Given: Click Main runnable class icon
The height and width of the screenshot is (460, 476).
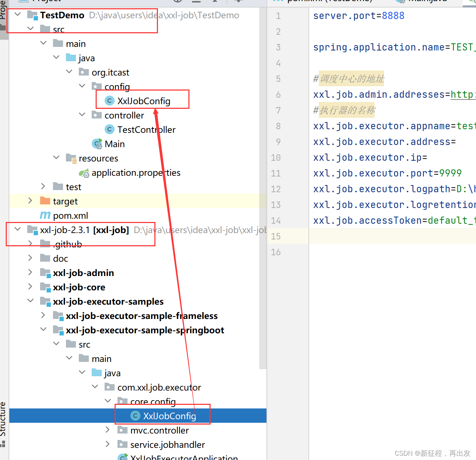Looking at the screenshot, I should tap(97, 144).
